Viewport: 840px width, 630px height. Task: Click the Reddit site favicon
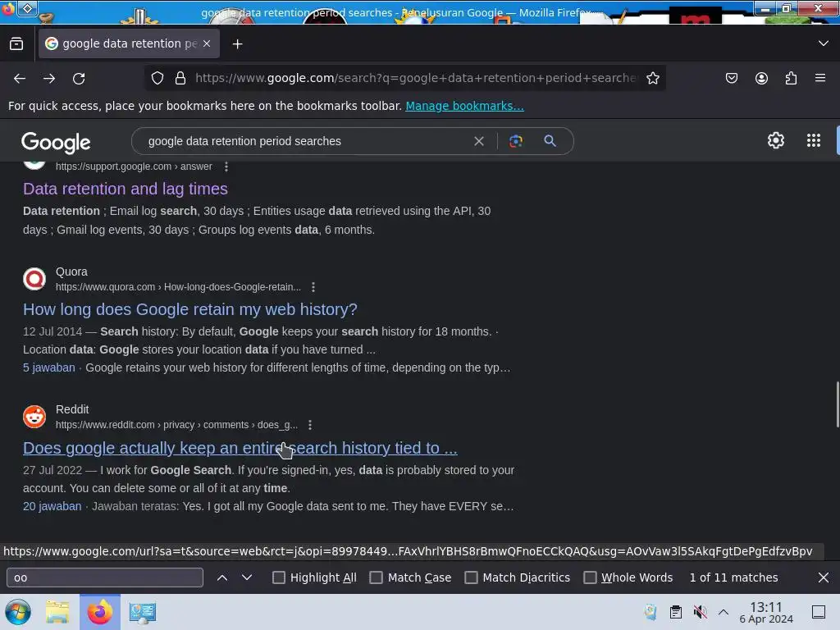[x=34, y=417]
